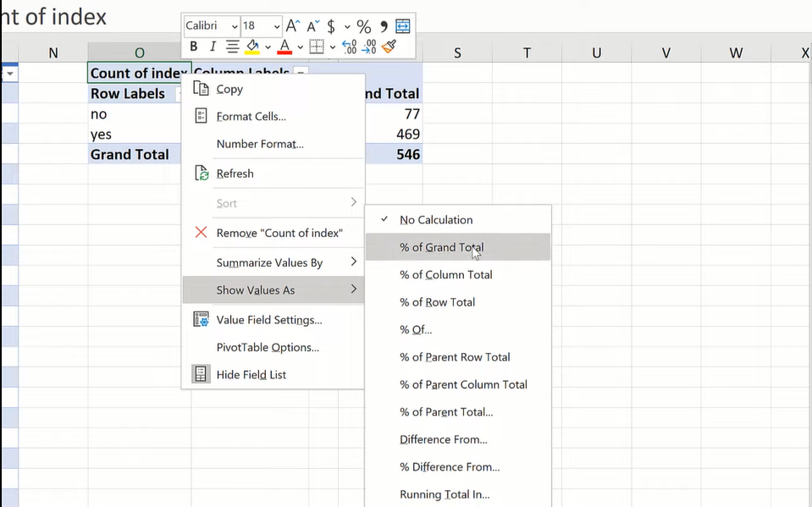Viewport: 812px width, 507px height.
Task: Apply red font color icon
Action: pyautogui.click(x=284, y=47)
